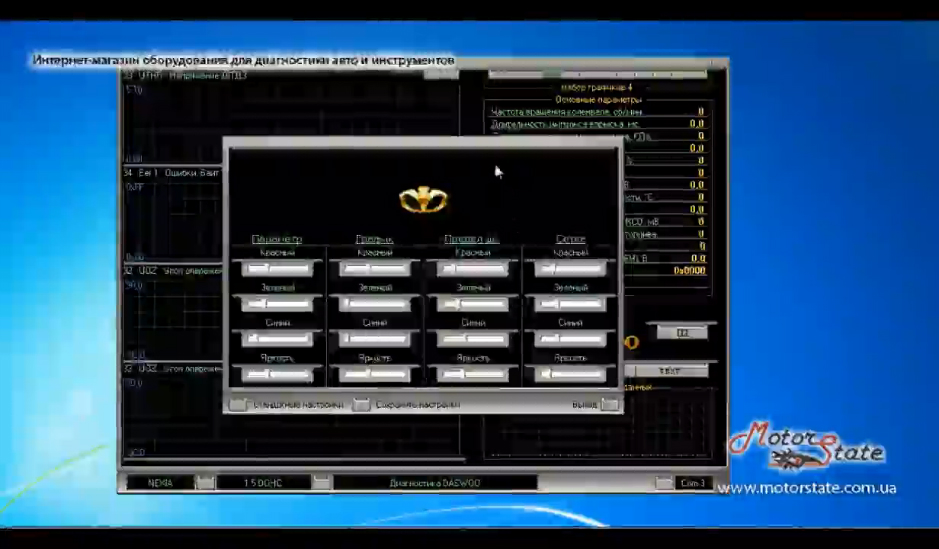Click the yellow round indicator in main window
The height and width of the screenshot is (549, 939).
[632, 342]
